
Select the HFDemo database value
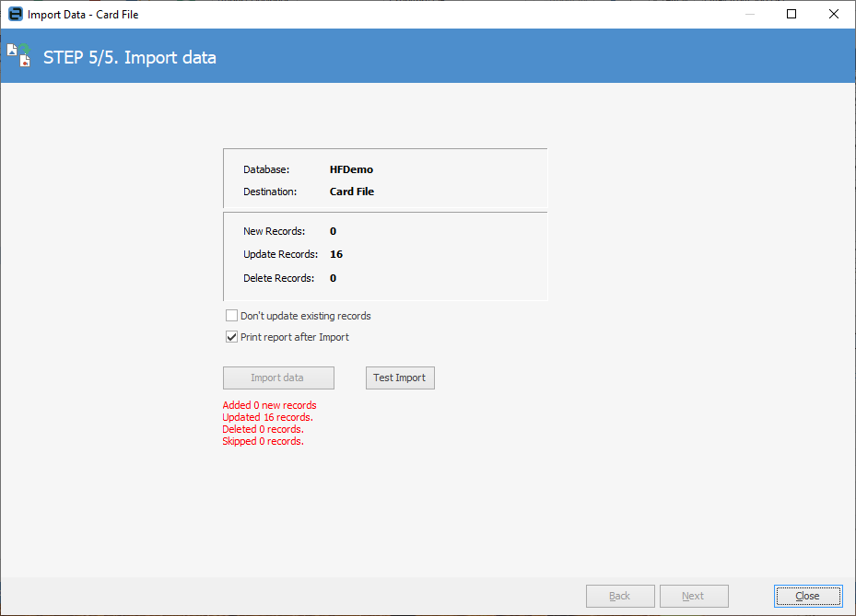[x=351, y=169]
